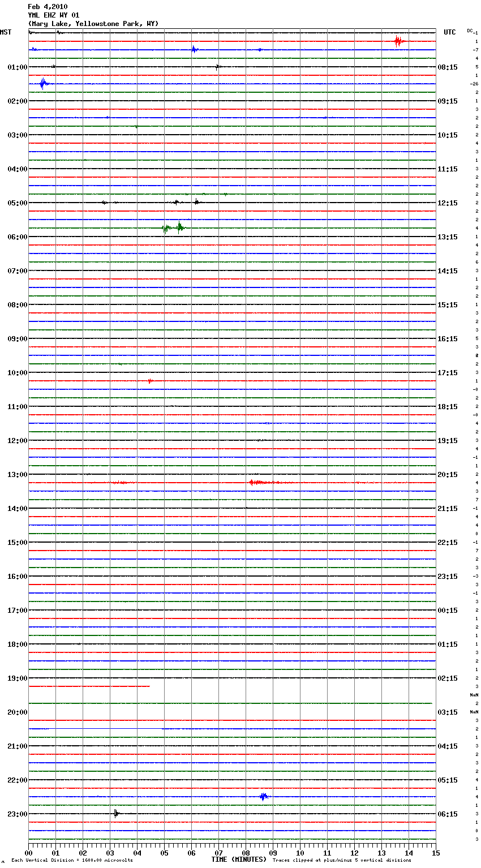The image size is (481, 868).
Task: Click the 13:15 UTC time label
Action: tap(448, 237)
